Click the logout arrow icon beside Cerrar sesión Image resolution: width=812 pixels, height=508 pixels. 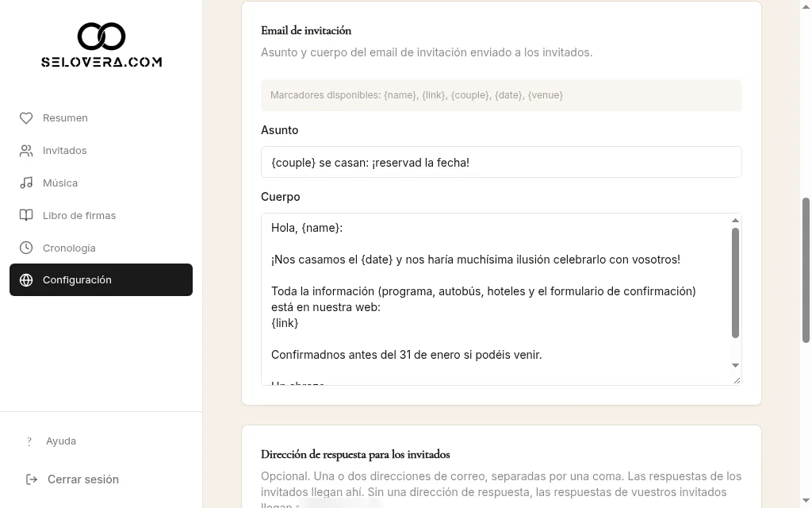[x=32, y=479]
